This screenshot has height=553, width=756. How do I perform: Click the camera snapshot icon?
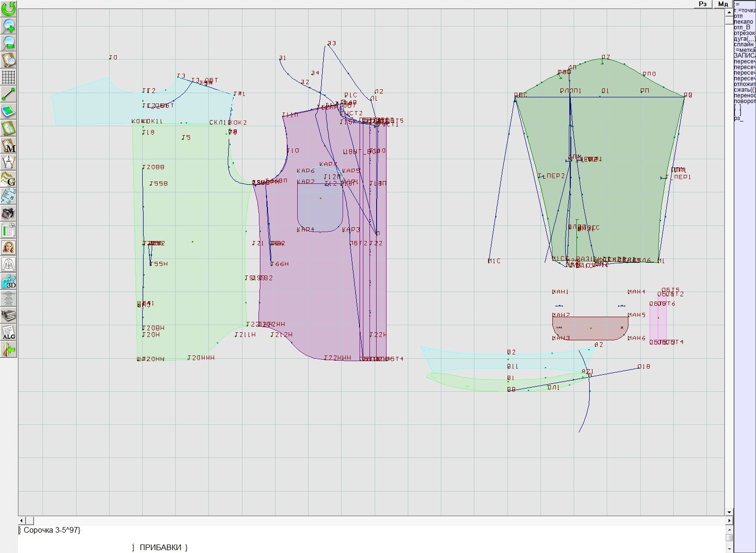coord(9,213)
